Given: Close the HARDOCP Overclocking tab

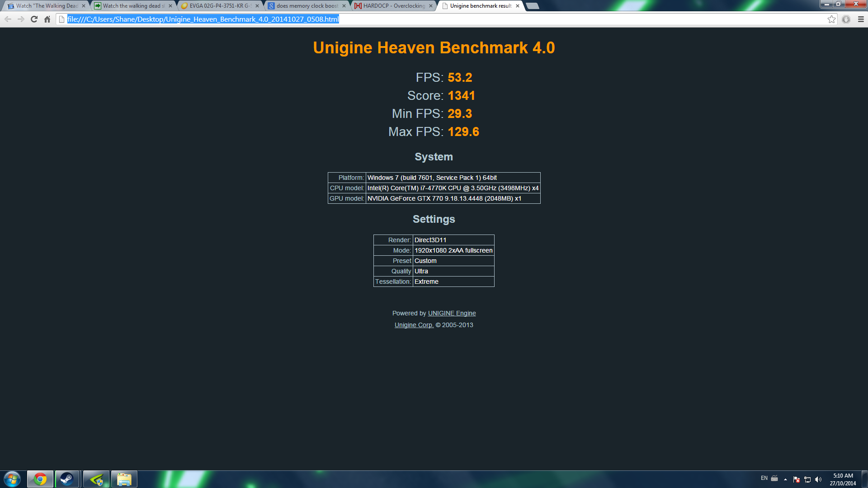Looking at the screenshot, I should coord(431,6).
